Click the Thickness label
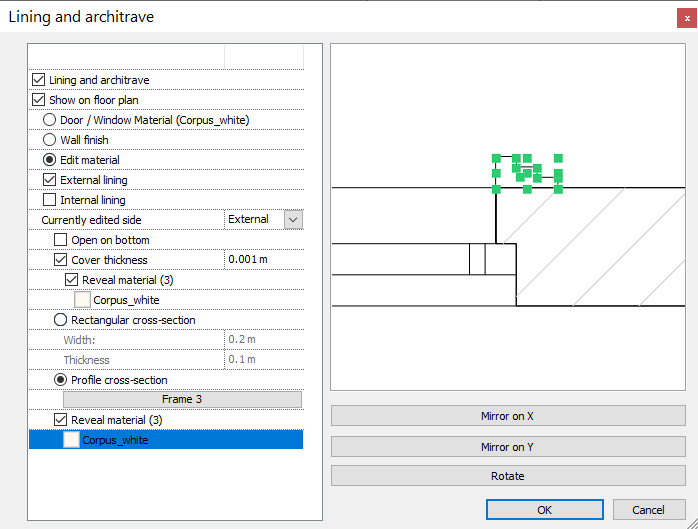Image resolution: width=698 pixels, height=529 pixels. coord(86,360)
